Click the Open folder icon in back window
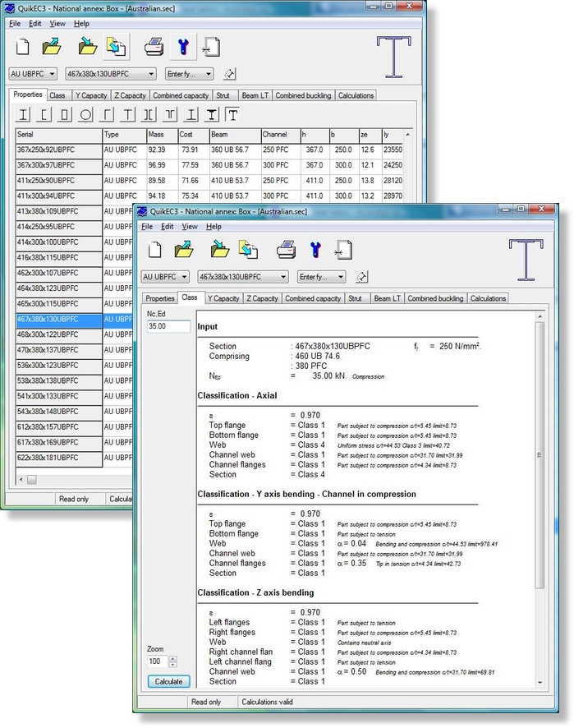 [x=51, y=47]
